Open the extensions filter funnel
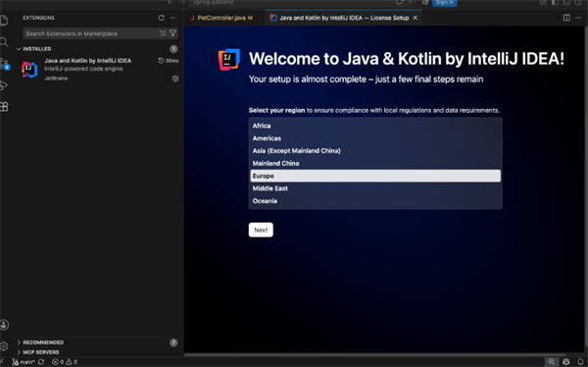The width and height of the screenshot is (588, 367). click(x=172, y=33)
